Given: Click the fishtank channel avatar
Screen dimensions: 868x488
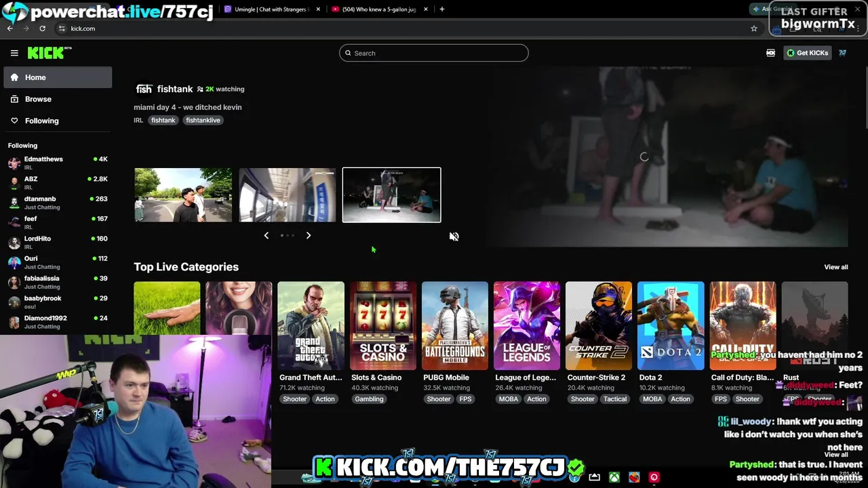Looking at the screenshot, I should tap(144, 89).
